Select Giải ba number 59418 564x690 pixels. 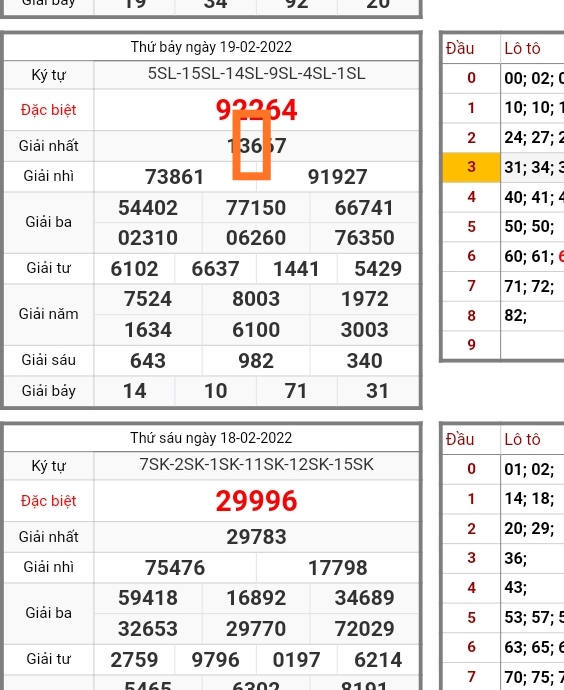(x=148, y=598)
